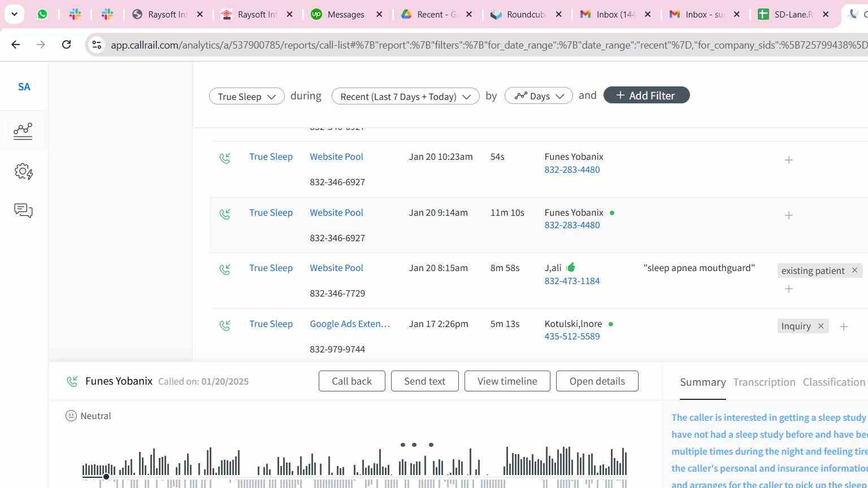The width and height of the screenshot is (868, 488).
Task: Add tag to Jan 20 9:14am call
Action: coord(789,215)
